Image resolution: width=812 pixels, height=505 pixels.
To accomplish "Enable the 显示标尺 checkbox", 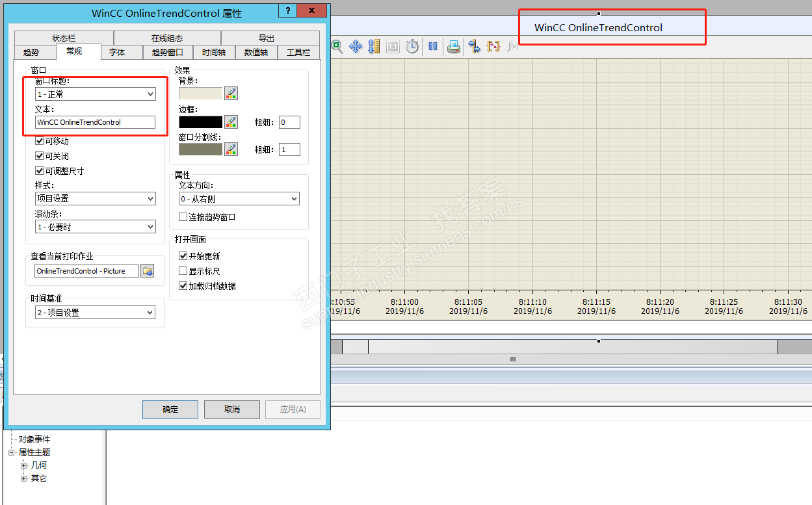I will [x=183, y=271].
